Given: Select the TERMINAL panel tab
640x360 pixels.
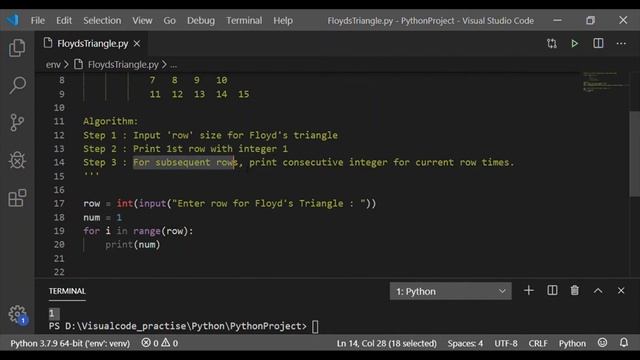Looking at the screenshot, I should 67,291.
